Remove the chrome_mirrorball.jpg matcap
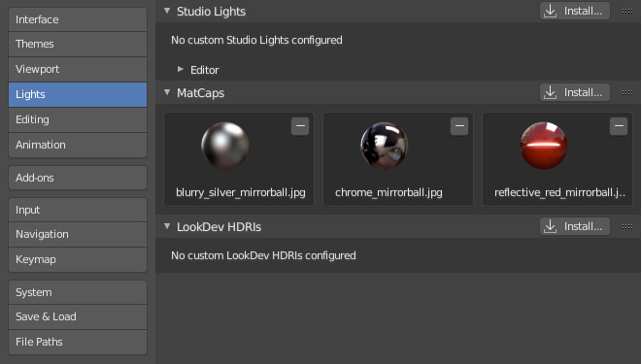641x364 pixels. tap(459, 126)
